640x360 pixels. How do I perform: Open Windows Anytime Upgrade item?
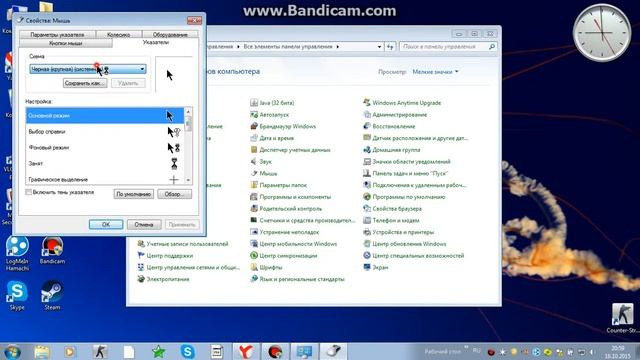(402, 103)
